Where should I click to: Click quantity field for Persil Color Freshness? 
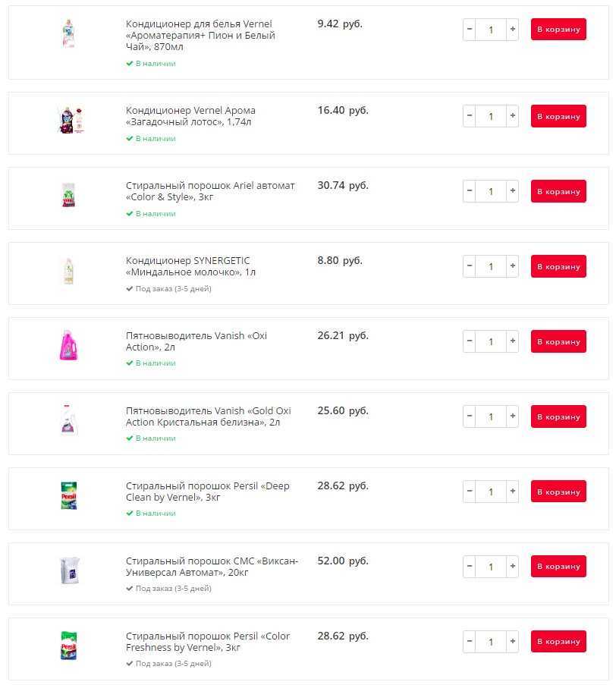pyautogui.click(x=491, y=642)
